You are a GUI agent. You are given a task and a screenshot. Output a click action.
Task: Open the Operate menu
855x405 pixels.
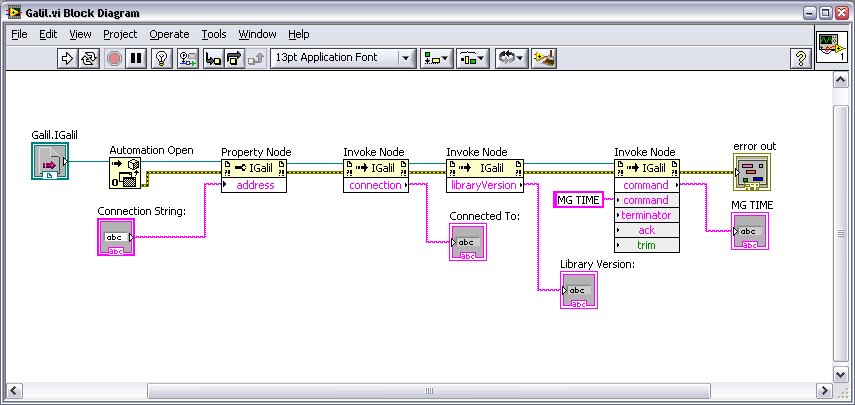tap(169, 34)
